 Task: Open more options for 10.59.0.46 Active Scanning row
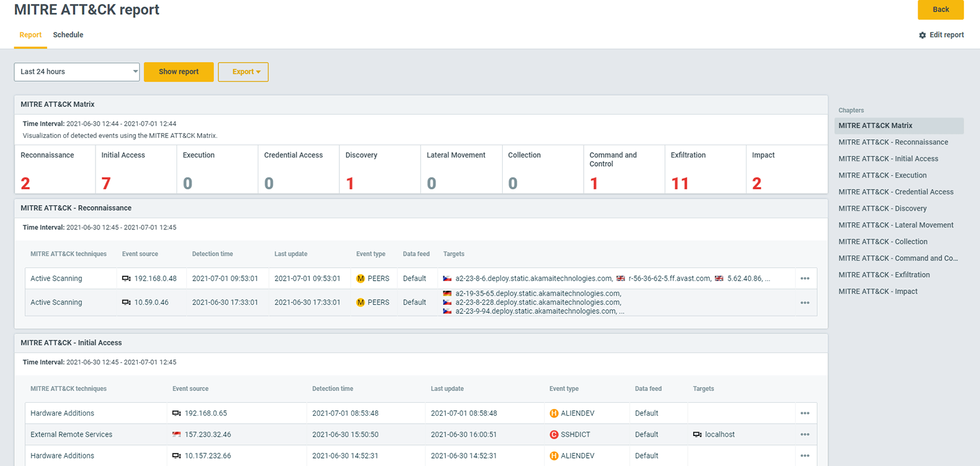point(805,303)
